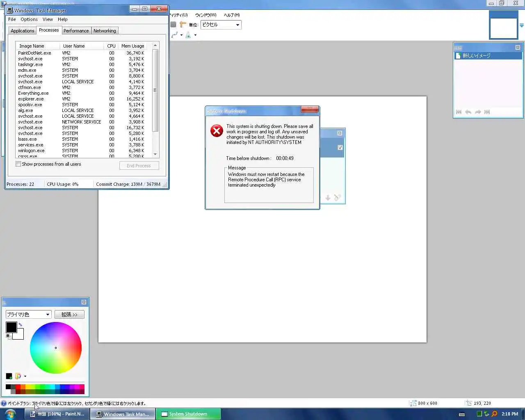Open the View menu in Task Manager
Viewport: 525px width, 420px height.
pos(48,19)
